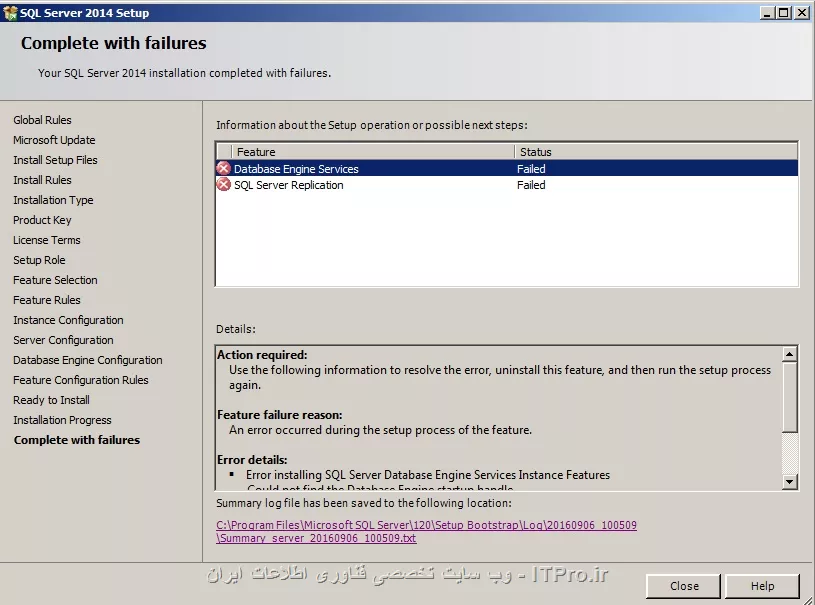
Task: Select the Database Engine Services row
Action: 507,168
